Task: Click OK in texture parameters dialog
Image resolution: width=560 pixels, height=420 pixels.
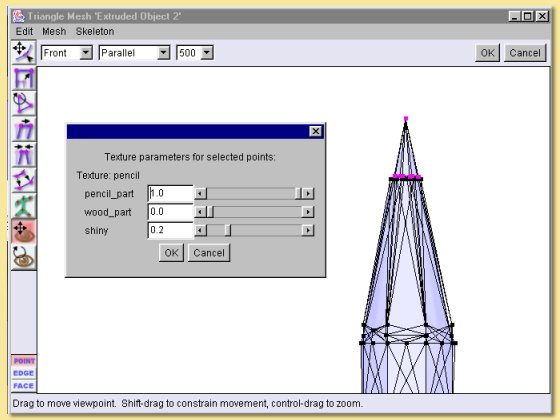Action: 171,253
